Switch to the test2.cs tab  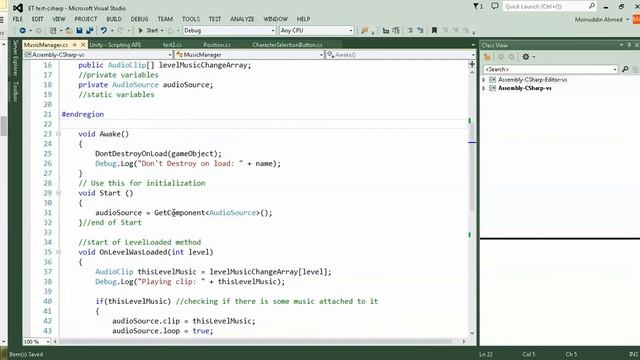tap(172, 45)
